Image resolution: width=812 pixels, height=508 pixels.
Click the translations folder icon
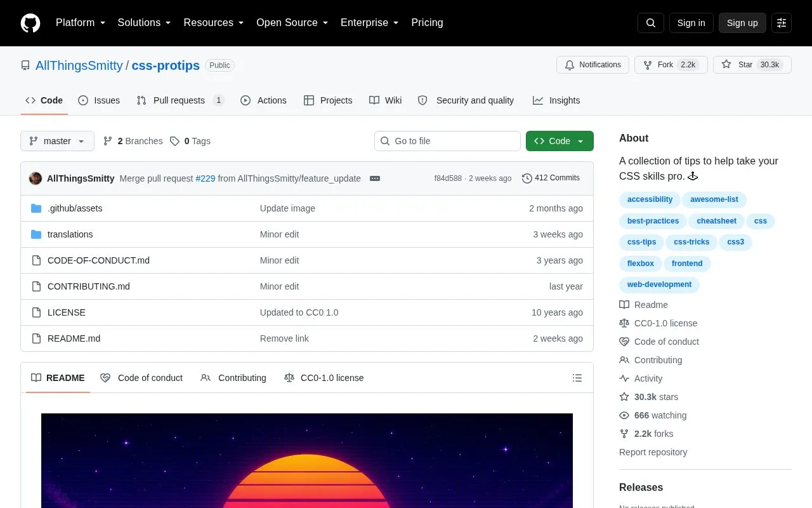[36, 234]
